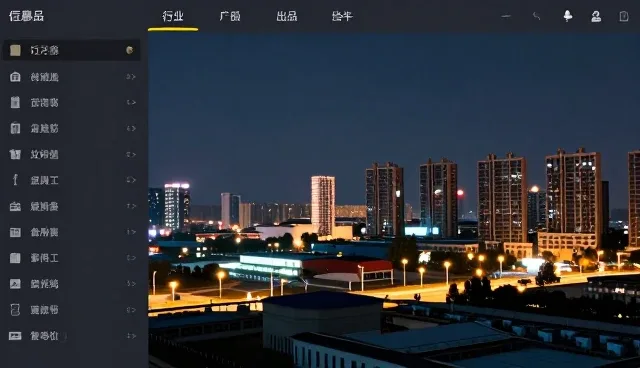Click the night city skyline image

(394, 200)
